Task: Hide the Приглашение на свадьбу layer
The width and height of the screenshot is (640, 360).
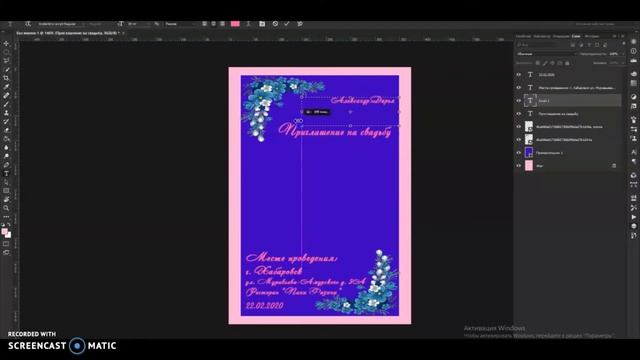Action: pyautogui.click(x=519, y=113)
